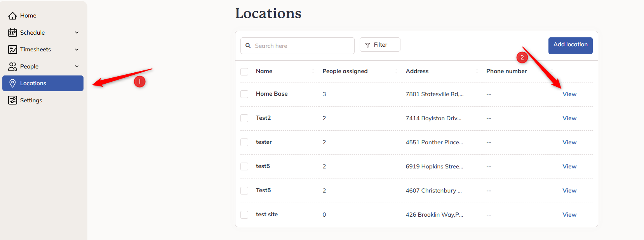Expand the People menu chevron
644x240 pixels.
pos(77,67)
